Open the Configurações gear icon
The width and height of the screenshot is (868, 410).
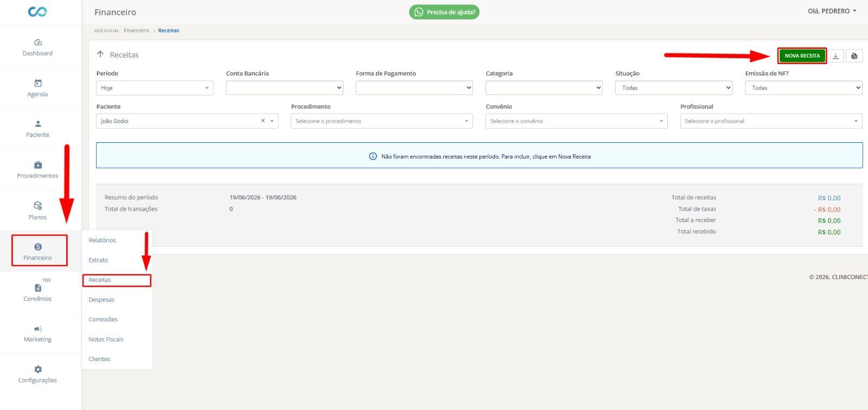38,369
